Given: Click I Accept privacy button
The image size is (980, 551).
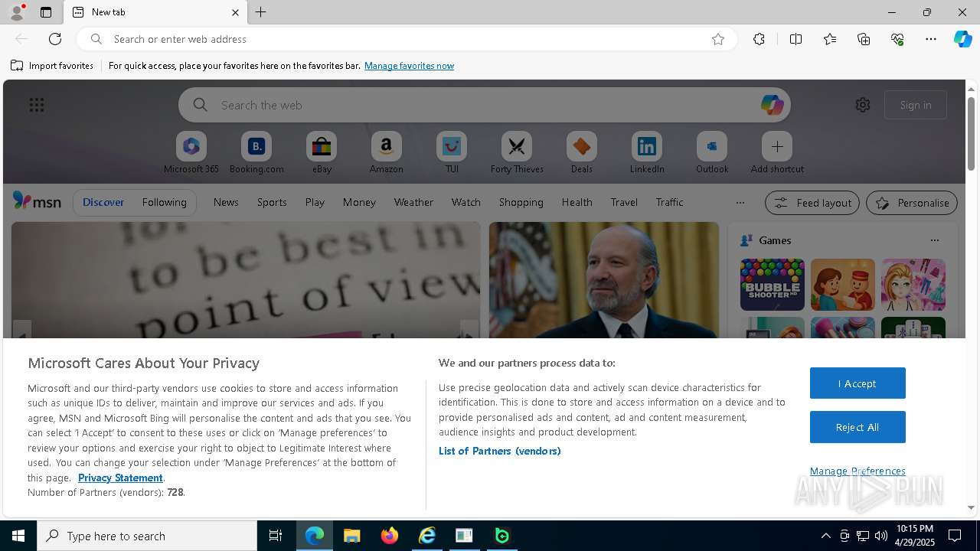Looking at the screenshot, I should tap(857, 383).
